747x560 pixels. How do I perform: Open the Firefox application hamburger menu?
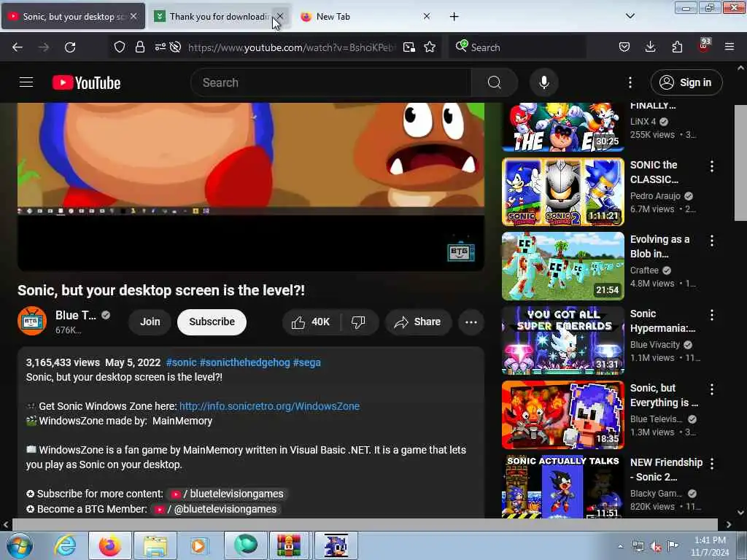[729, 47]
